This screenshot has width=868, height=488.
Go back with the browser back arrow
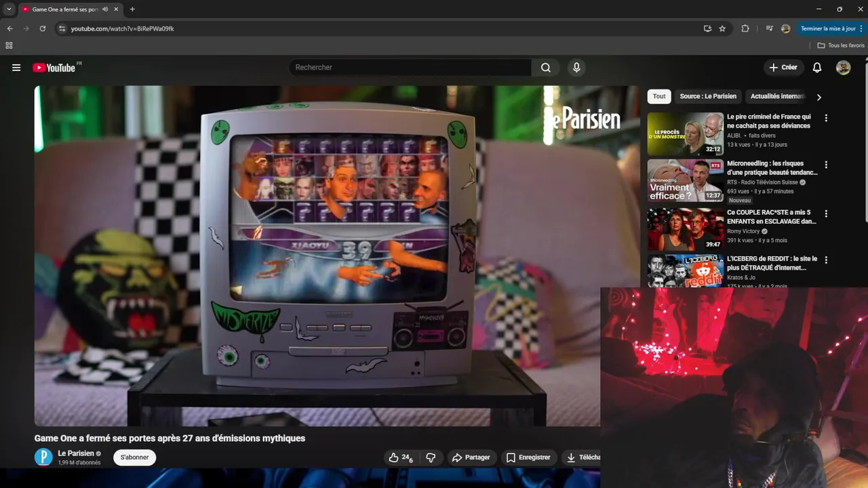9,28
